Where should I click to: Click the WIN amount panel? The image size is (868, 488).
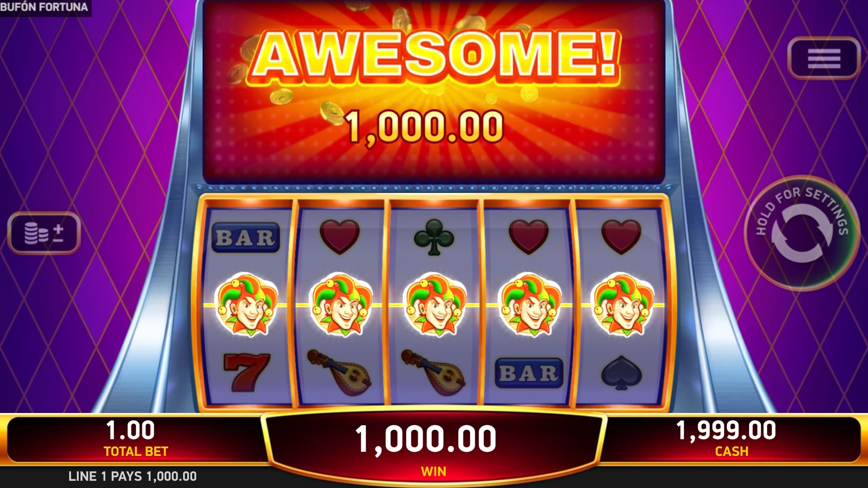click(434, 447)
